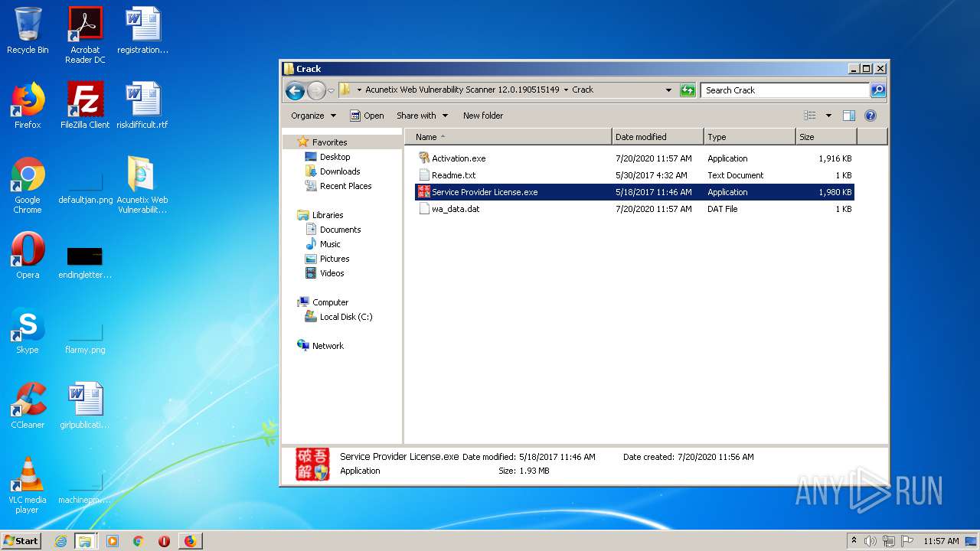Launch Acrobat Reader DC from desktop
The height and width of the screenshot is (551, 980).
pos(85,35)
